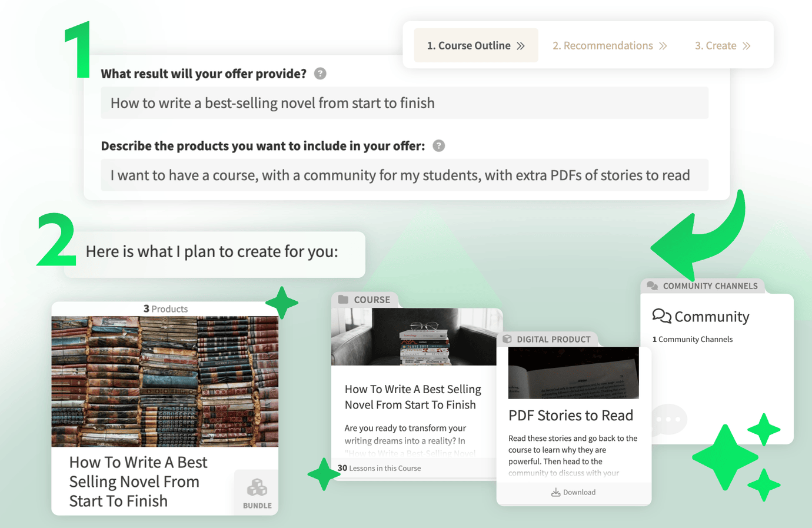Open help icon next to describe products label
The image size is (812, 528).
click(x=439, y=146)
